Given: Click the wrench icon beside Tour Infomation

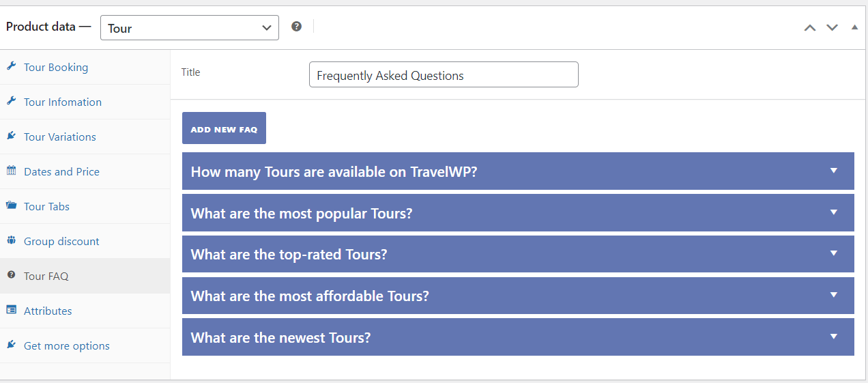Looking at the screenshot, I should [11, 101].
